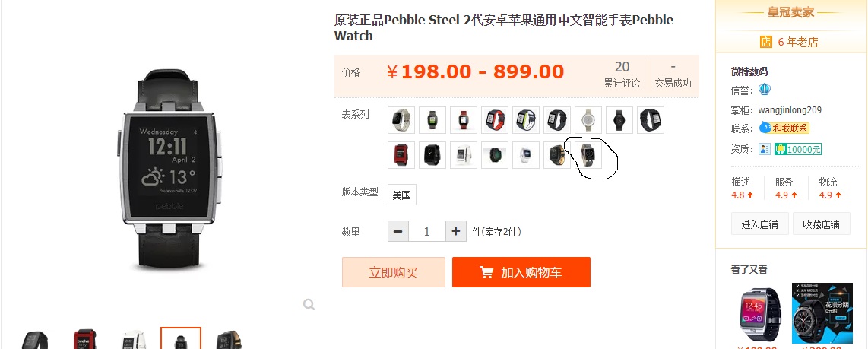
Task: Click the 立即购买 buy now button
Action: click(394, 272)
